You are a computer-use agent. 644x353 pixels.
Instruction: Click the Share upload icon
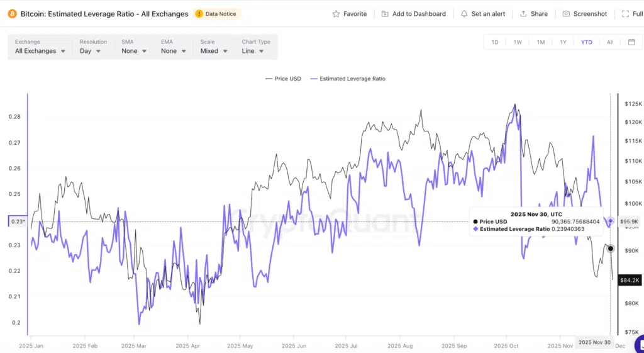(x=523, y=14)
